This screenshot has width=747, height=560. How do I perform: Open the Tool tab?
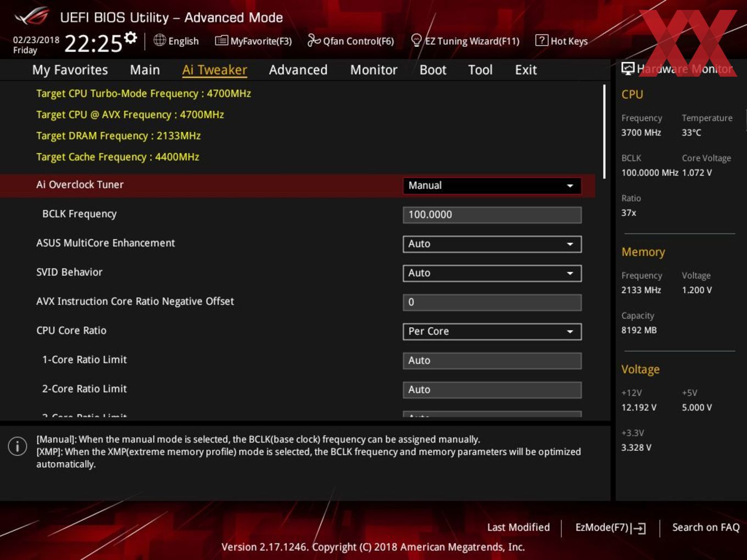pos(480,70)
